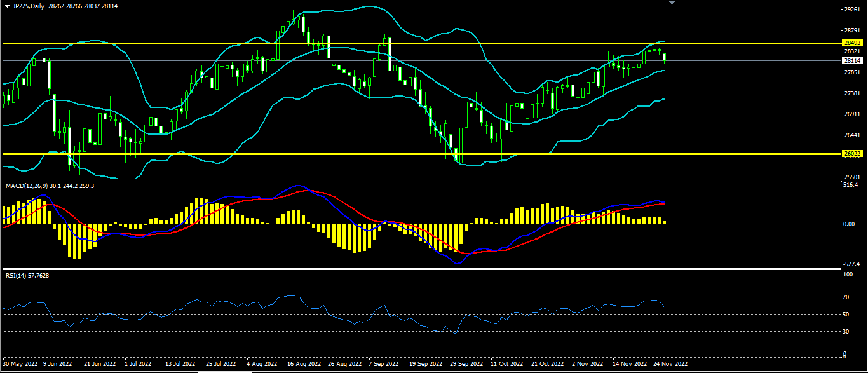Screen dimensions: 868x373
Task: Click the RSI 70 level scale mark
Action: (846, 297)
